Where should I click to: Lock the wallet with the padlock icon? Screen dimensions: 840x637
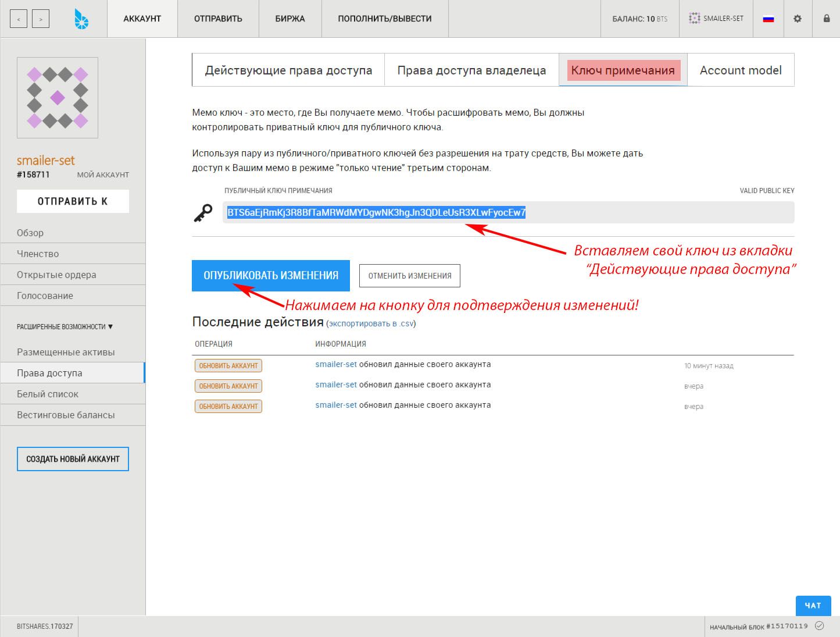pyautogui.click(x=826, y=19)
